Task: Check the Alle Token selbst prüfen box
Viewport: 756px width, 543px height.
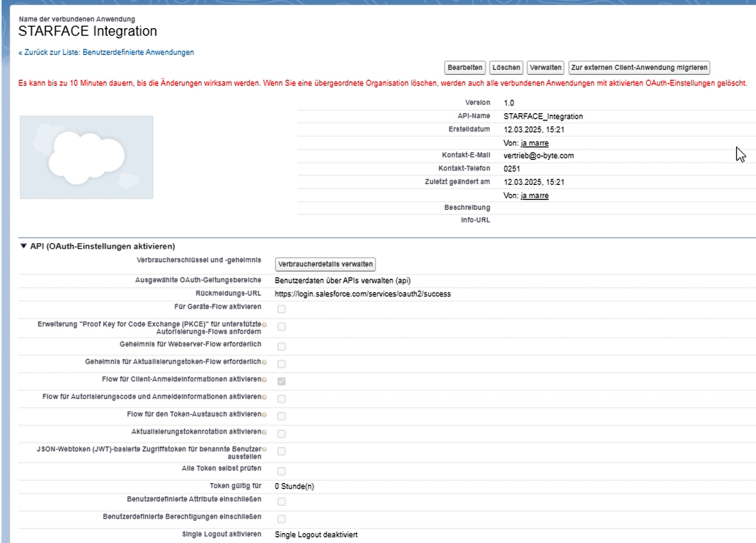Action: (x=281, y=471)
